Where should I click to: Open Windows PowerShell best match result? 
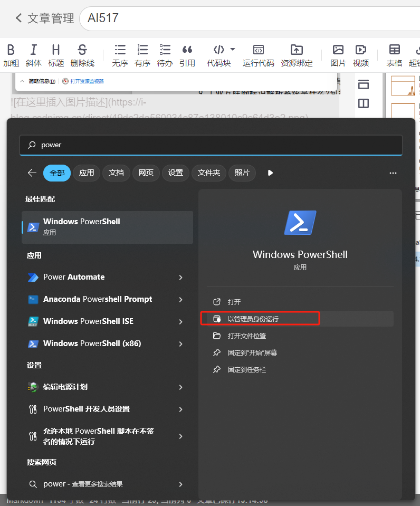click(107, 227)
